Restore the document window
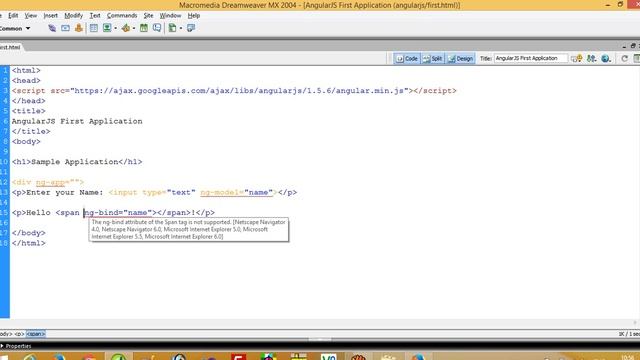This screenshot has height=360, width=640. point(633,46)
